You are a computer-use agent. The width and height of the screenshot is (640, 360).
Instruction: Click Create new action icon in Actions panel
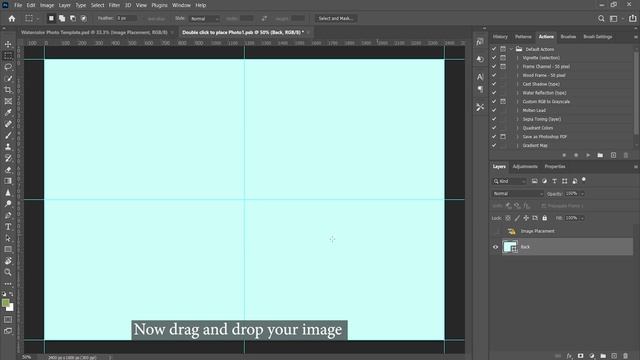[x=613, y=155]
